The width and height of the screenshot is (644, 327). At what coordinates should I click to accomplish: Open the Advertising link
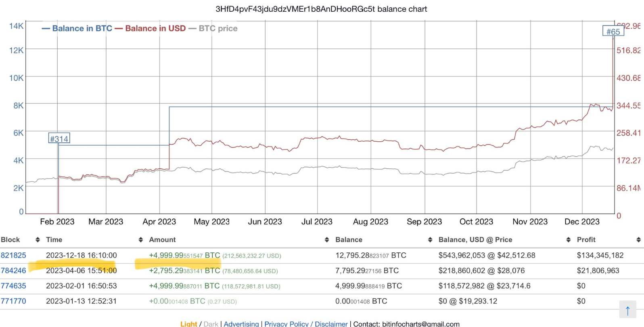241,324
